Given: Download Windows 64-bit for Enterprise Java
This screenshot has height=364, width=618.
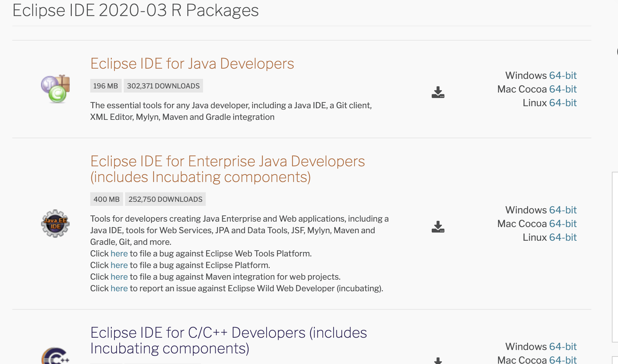Looking at the screenshot, I should [x=563, y=210].
